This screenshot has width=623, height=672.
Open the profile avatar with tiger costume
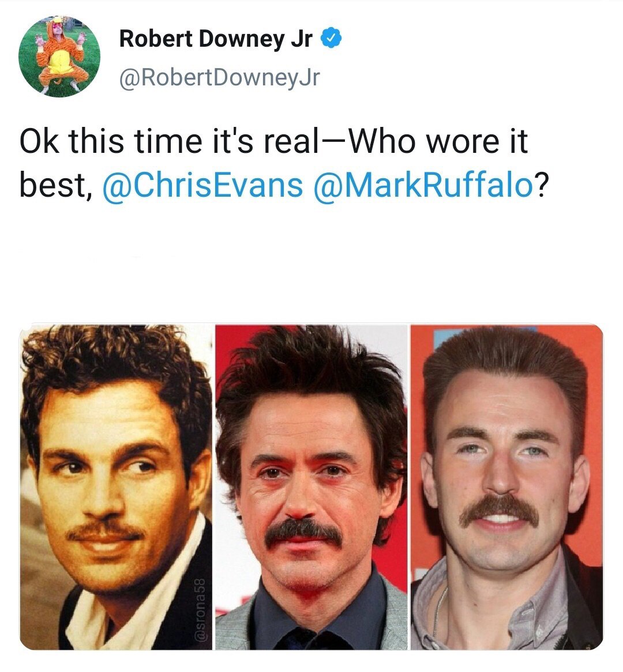coord(60,57)
